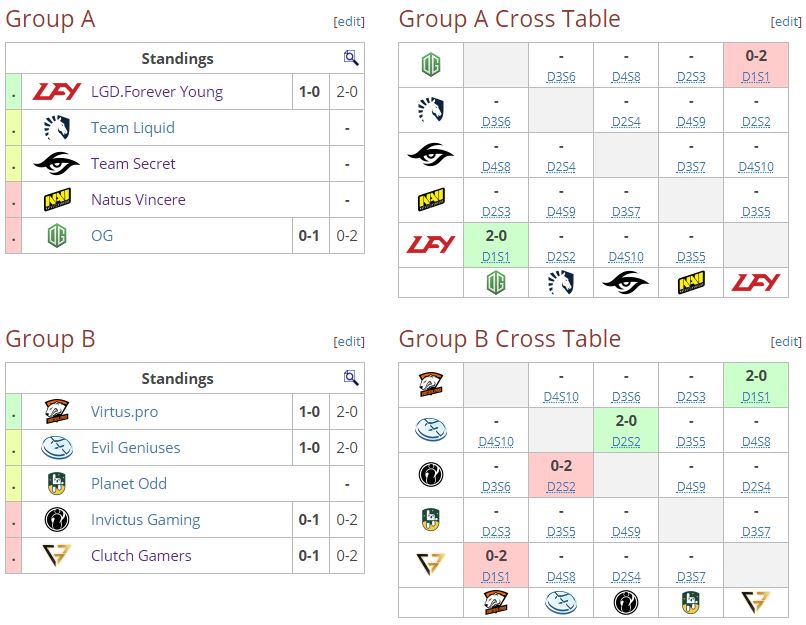Viewport: 806px width, 625px height.
Task: Edit the Group B section
Action: tap(349, 341)
